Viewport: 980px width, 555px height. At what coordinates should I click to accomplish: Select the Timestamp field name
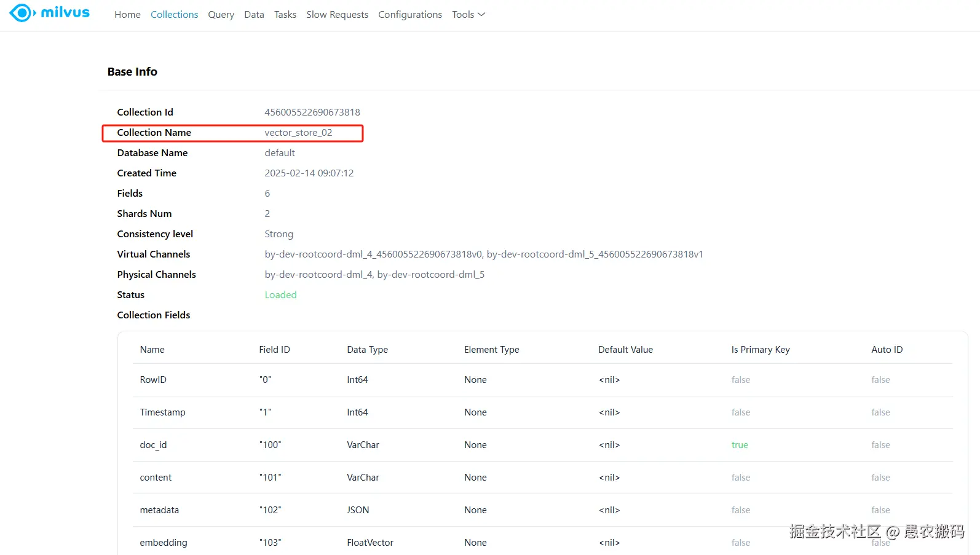(x=162, y=412)
